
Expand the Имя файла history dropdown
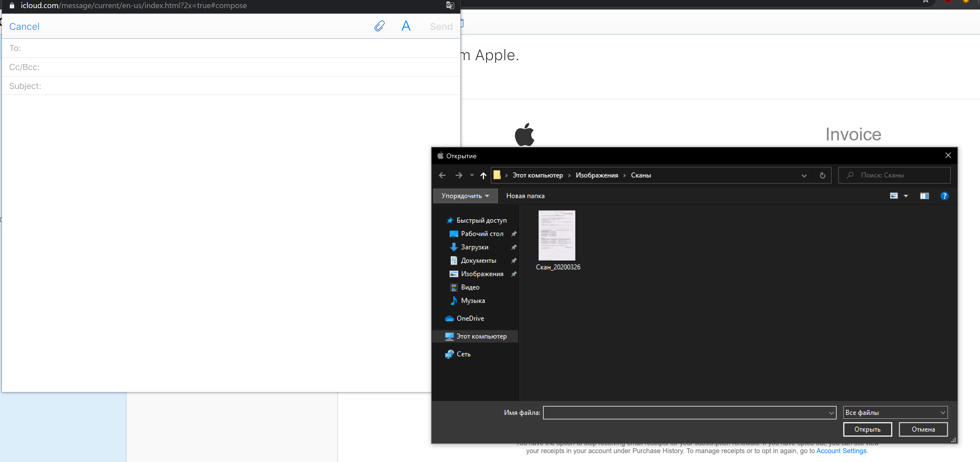click(x=831, y=413)
